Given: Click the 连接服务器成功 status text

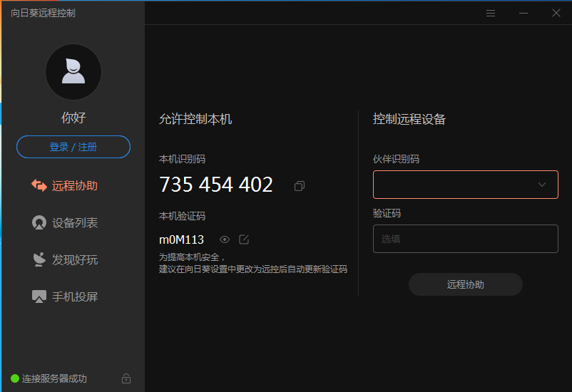Looking at the screenshot, I should (54, 378).
